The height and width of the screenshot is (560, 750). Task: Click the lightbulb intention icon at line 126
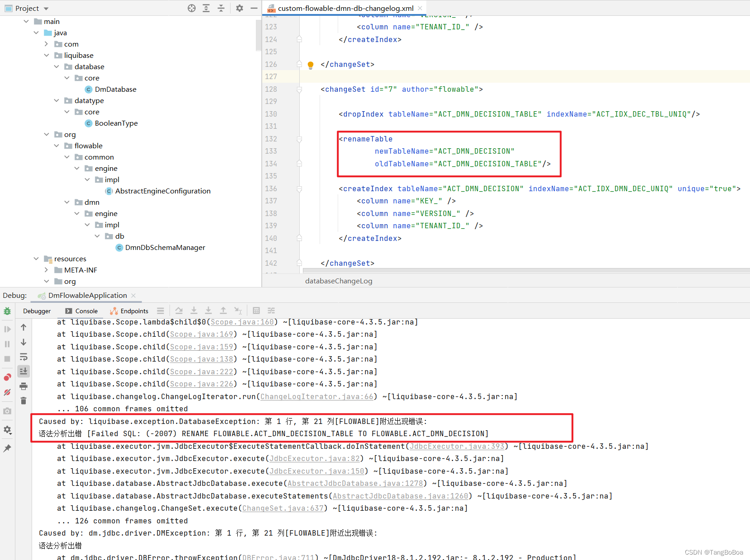pyautogui.click(x=311, y=65)
